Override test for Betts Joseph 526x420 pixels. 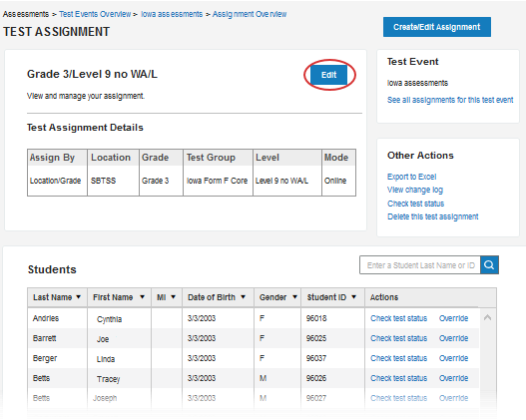pos(453,398)
